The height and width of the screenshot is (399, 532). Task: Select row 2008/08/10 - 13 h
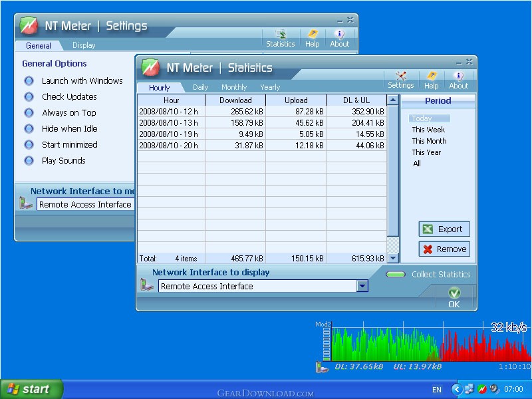[262, 122]
